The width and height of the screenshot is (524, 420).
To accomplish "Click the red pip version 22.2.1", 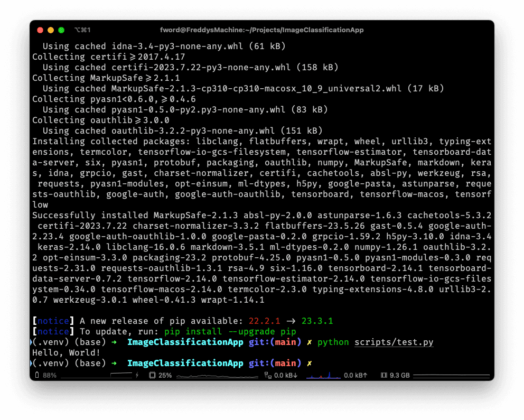I will (x=264, y=321).
